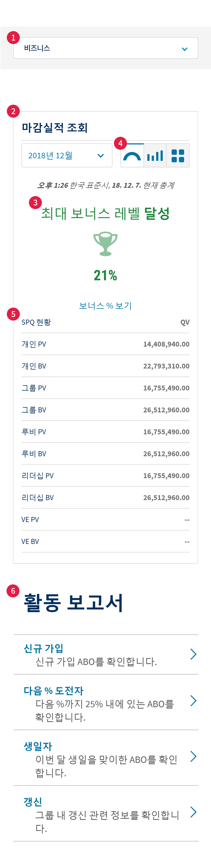
Task: Switch to the bar chart view
Action: click(x=155, y=156)
